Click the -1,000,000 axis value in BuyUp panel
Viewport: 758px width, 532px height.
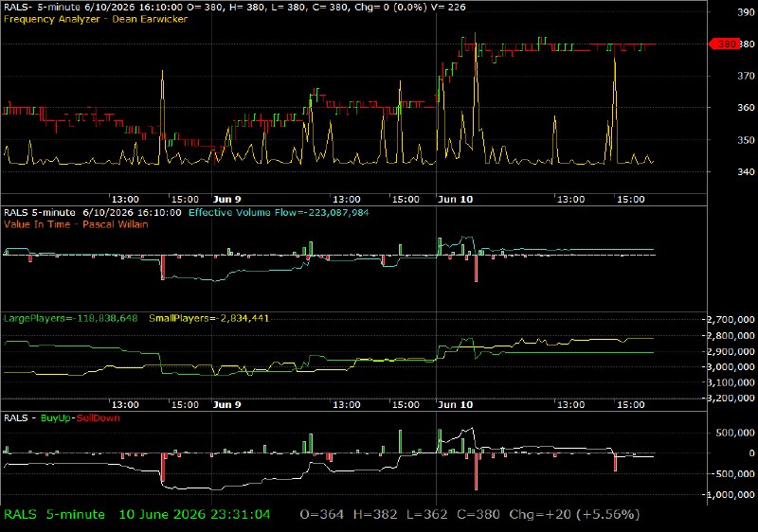[x=731, y=495]
